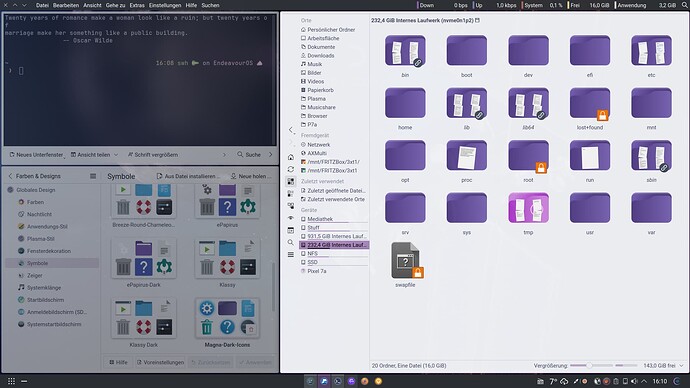This screenshot has height=388, width=690.
Task: Click the reload icon in Dolphin toolbar
Action: coord(290,169)
